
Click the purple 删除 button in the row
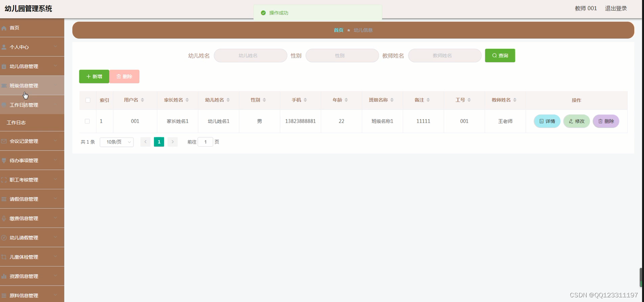(606, 121)
